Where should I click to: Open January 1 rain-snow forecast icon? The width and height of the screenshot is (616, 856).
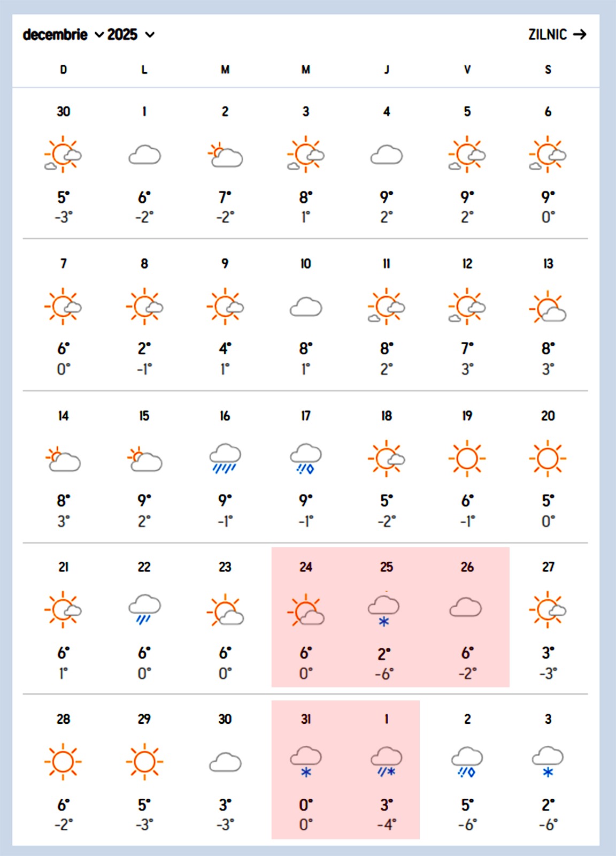(386, 762)
